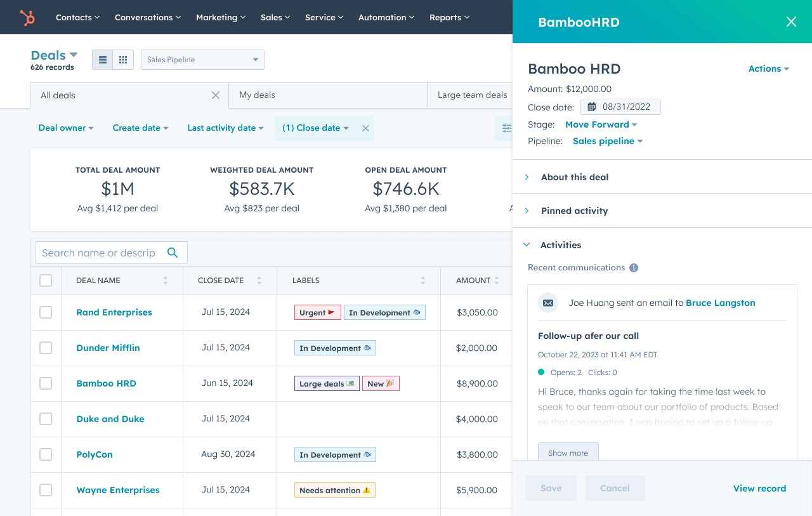This screenshot has height=516, width=812.
Task: Click Show more on the follow-up email
Action: pyautogui.click(x=568, y=453)
